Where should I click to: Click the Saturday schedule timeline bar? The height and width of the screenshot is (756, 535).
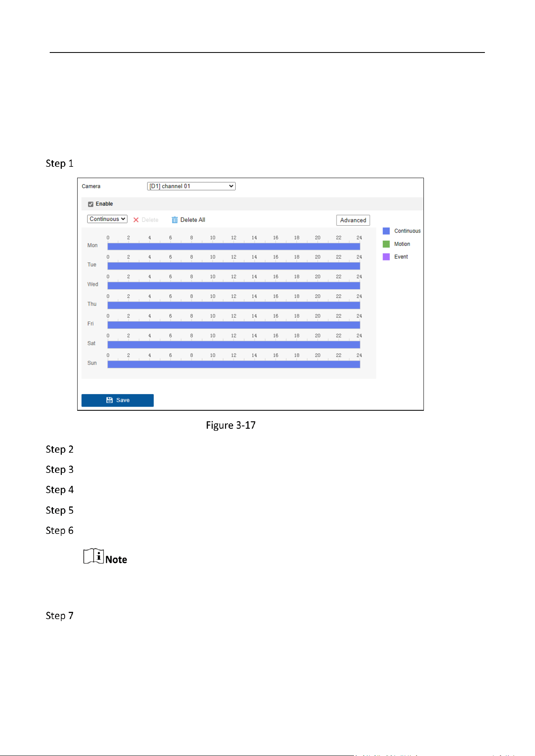[234, 344]
